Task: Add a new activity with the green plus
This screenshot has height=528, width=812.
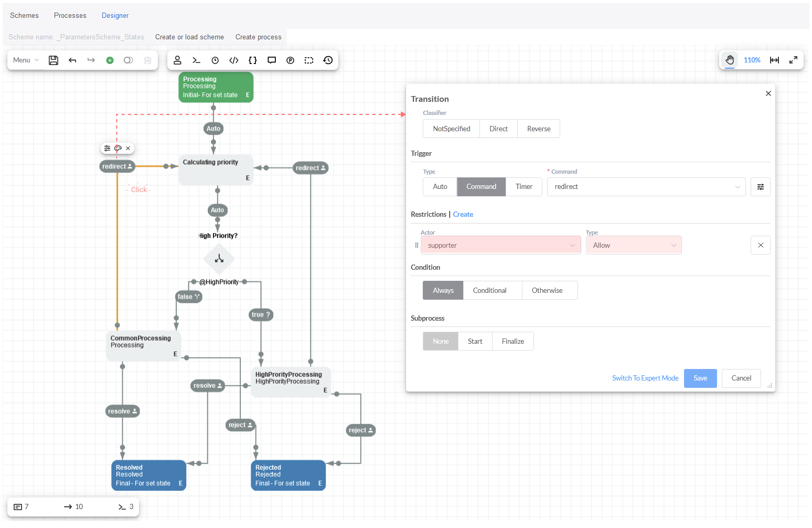Action: tap(110, 60)
